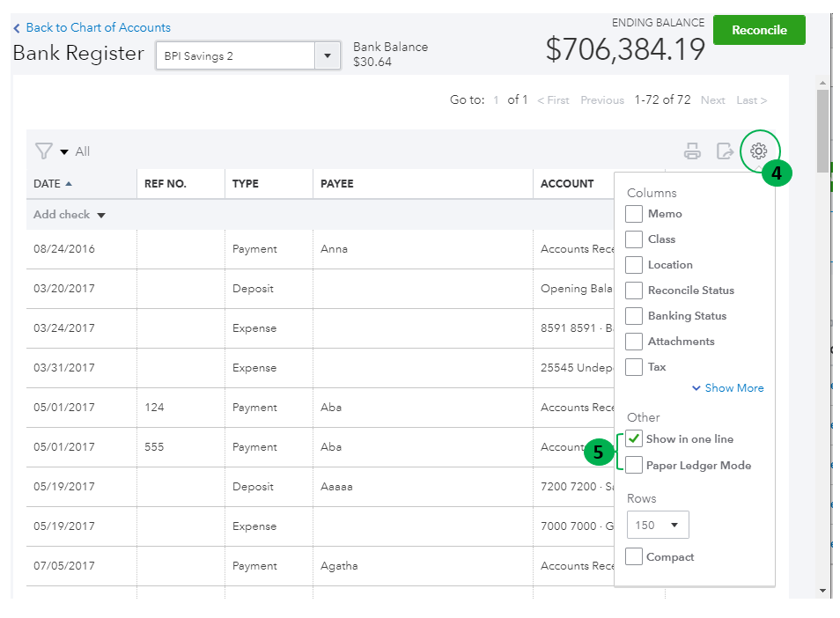This screenshot has width=840, height=618.
Task: Click the PAYEE column header
Action: [337, 184]
